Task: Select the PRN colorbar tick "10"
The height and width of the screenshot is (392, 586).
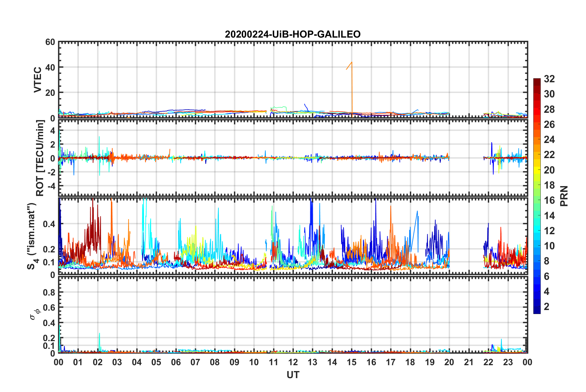Action: 549,246
